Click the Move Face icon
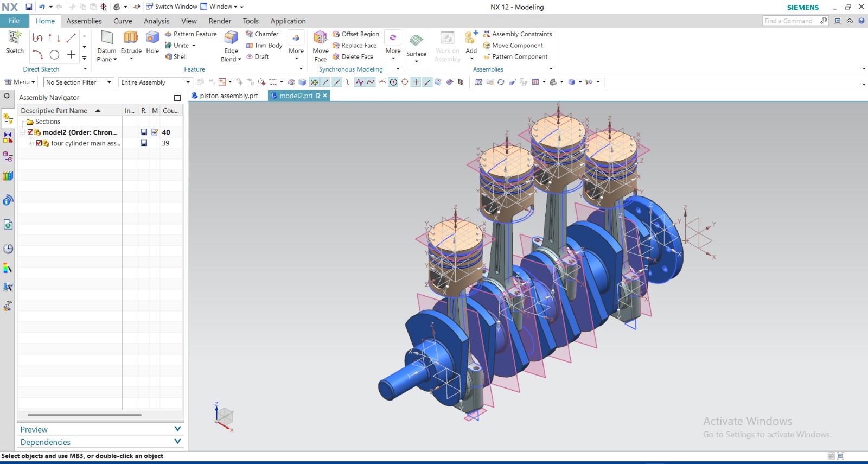 point(320,38)
